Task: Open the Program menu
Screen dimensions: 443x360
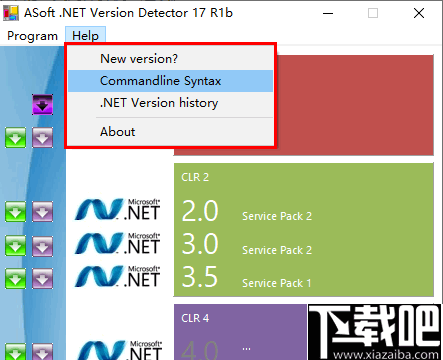Action: [32, 36]
